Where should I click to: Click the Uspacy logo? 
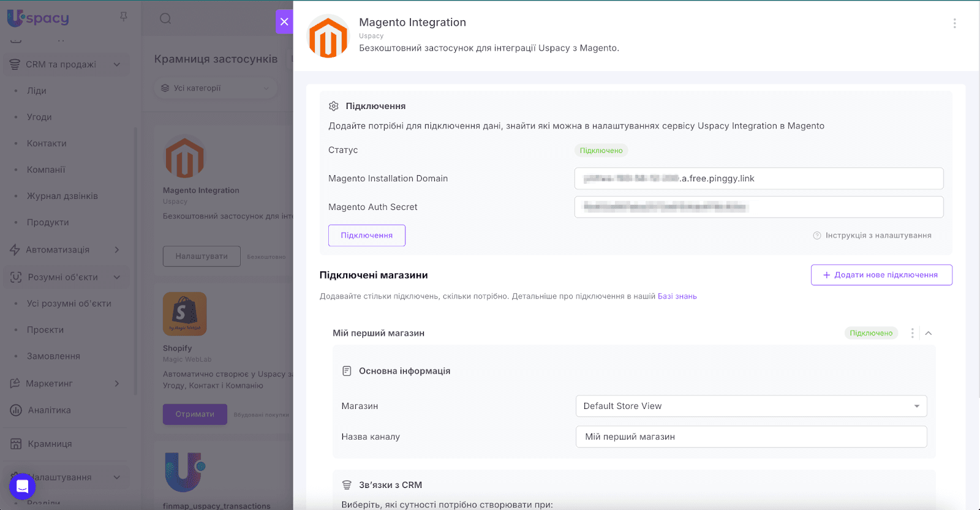(38, 18)
